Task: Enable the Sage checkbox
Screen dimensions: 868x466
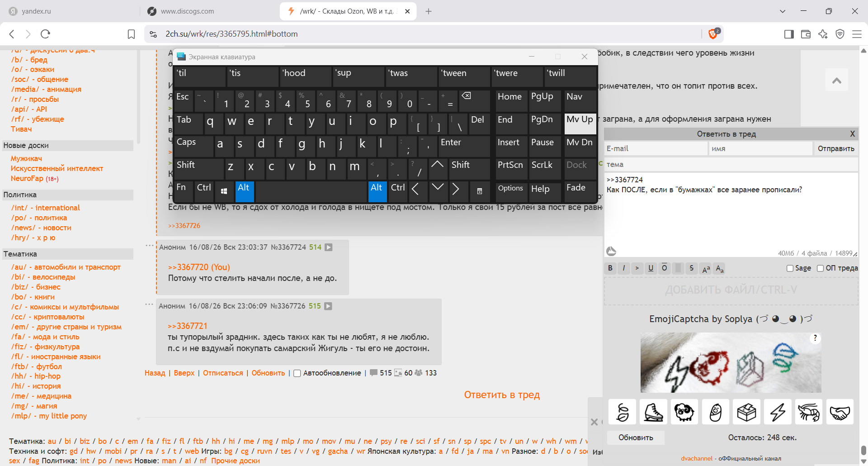Action: (x=790, y=268)
